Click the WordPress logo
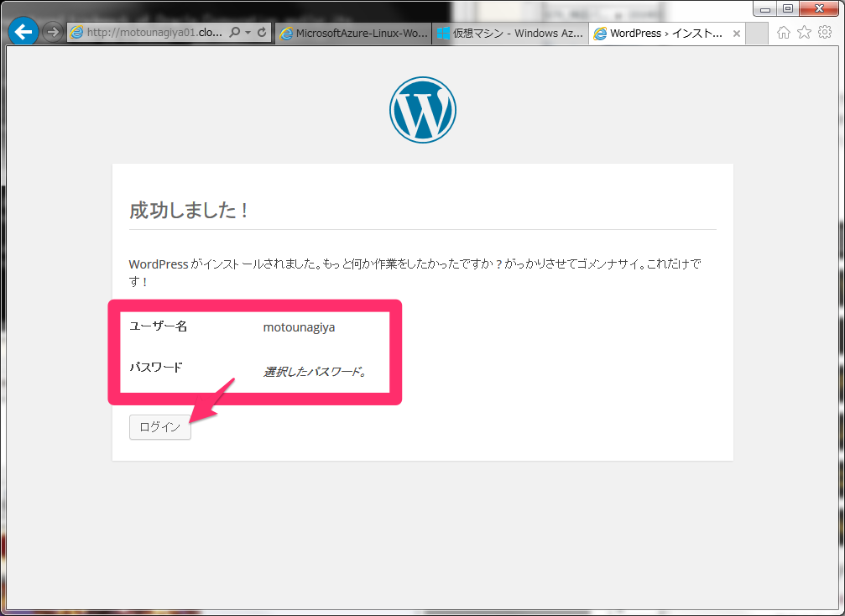Image resolution: width=845 pixels, height=616 pixels. pyautogui.click(x=423, y=110)
